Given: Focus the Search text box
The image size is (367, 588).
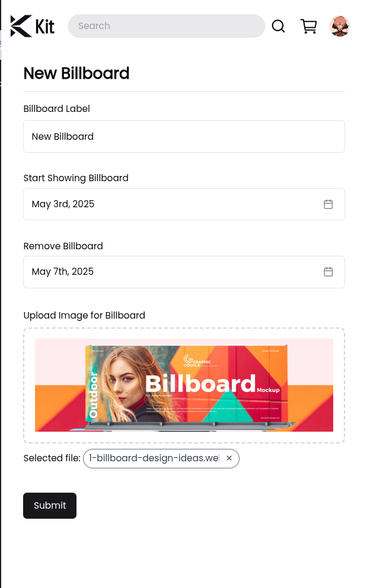Looking at the screenshot, I should [166, 26].
